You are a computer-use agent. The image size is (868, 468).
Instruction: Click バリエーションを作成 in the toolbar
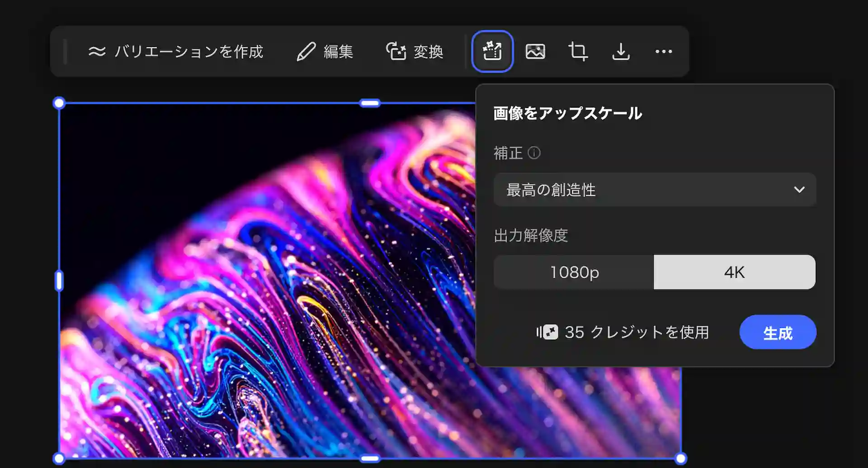click(x=176, y=52)
